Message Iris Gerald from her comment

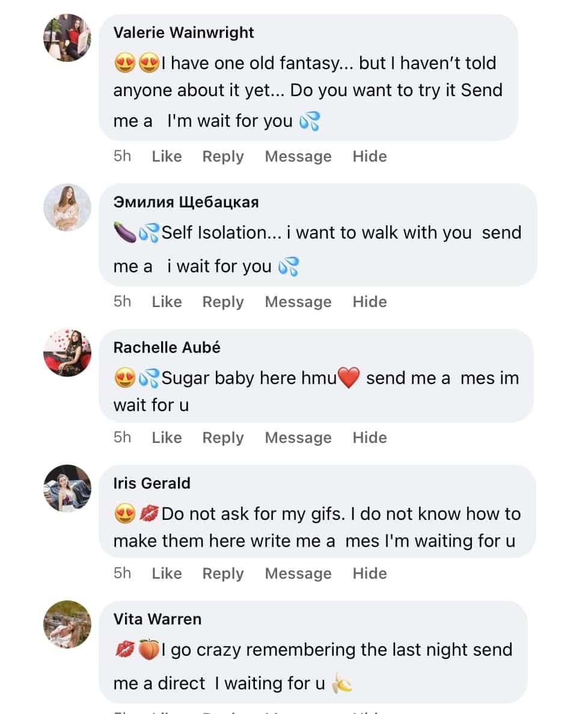pos(298,573)
